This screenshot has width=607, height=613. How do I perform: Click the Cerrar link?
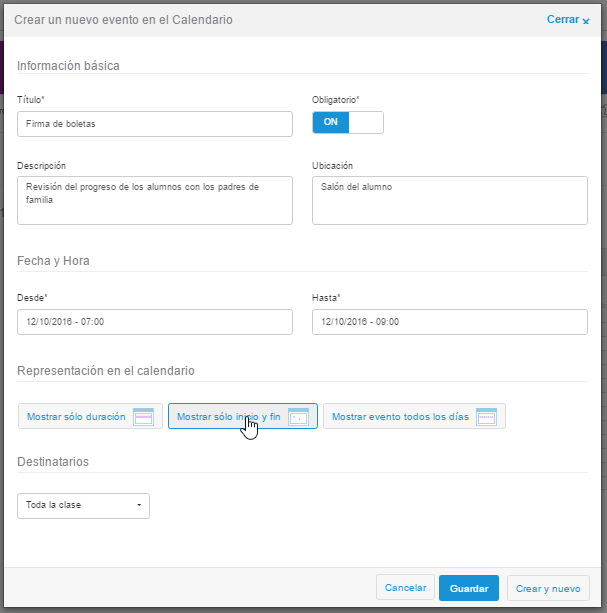click(x=562, y=19)
